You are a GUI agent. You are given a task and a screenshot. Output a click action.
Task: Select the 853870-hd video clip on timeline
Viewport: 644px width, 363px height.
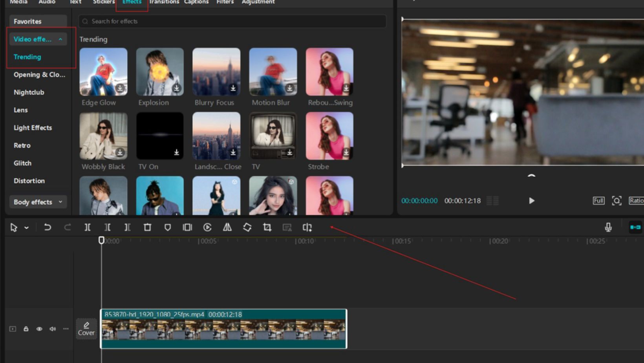pos(224,329)
